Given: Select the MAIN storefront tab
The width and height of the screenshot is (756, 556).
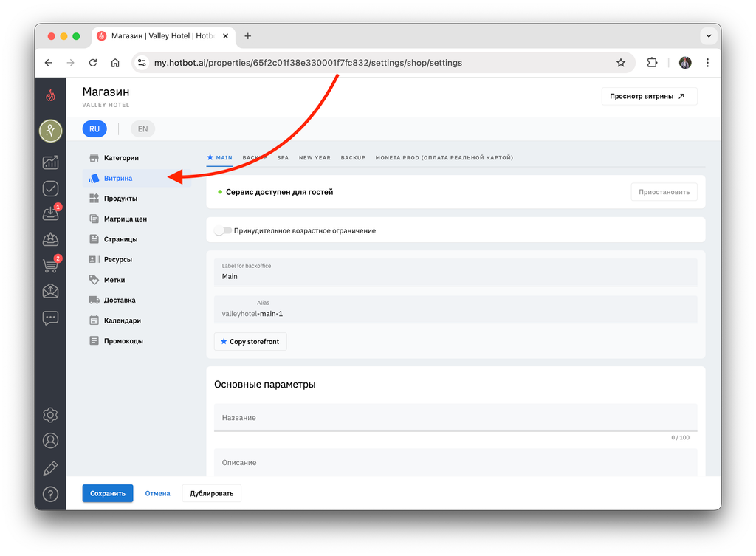Looking at the screenshot, I should (220, 158).
